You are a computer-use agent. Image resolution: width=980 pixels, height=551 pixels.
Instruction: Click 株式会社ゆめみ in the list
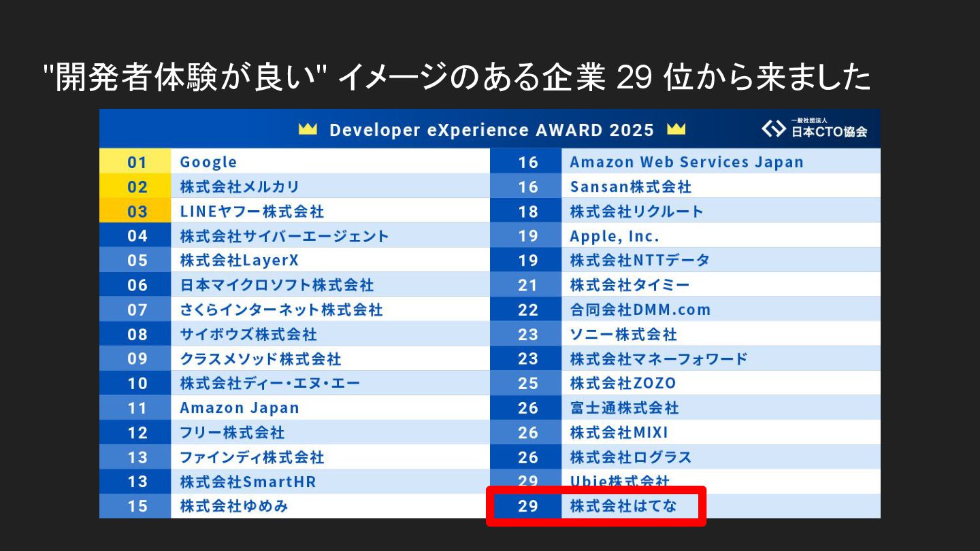click(234, 506)
